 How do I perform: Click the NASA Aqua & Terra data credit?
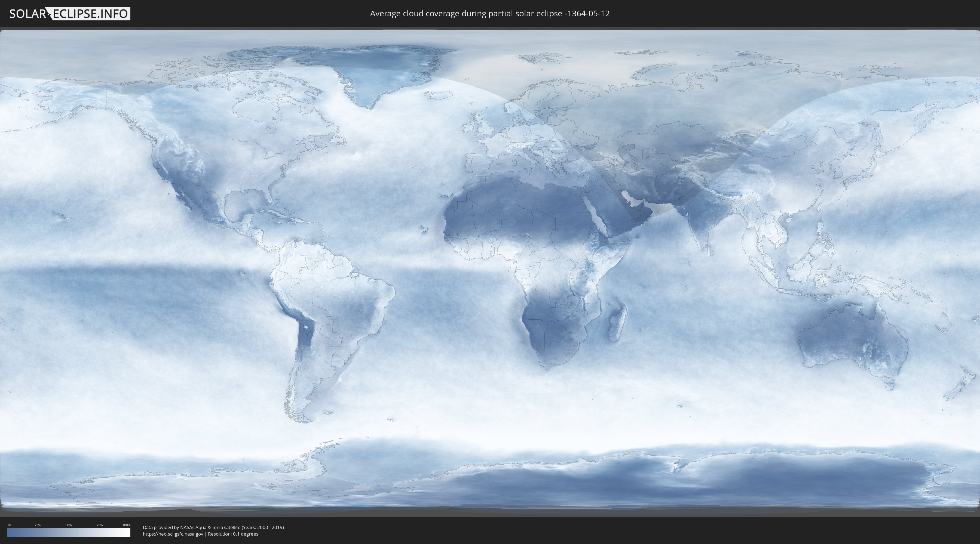click(x=213, y=527)
